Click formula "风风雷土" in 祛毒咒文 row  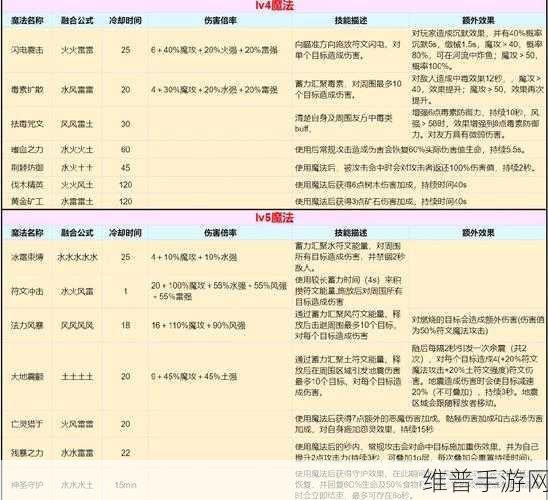pos(77,124)
